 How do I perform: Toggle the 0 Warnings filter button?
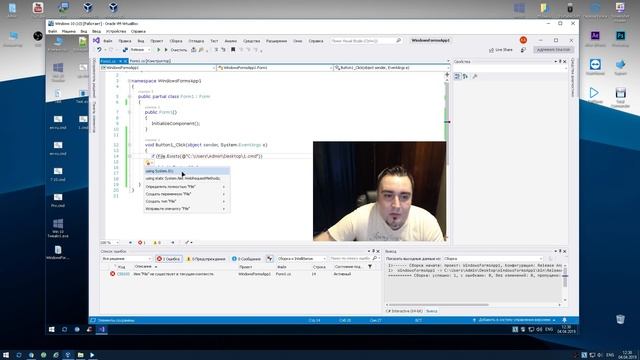pyautogui.click(x=206, y=259)
